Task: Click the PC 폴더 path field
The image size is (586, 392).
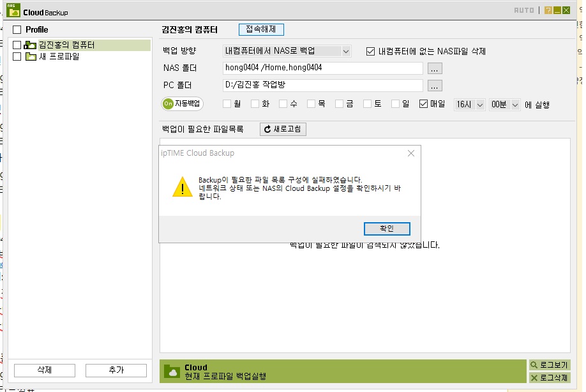Action: pyautogui.click(x=323, y=85)
